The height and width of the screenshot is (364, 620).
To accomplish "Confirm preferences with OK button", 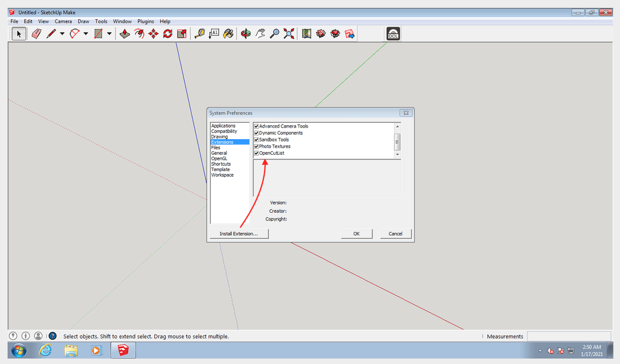I will pos(356,234).
